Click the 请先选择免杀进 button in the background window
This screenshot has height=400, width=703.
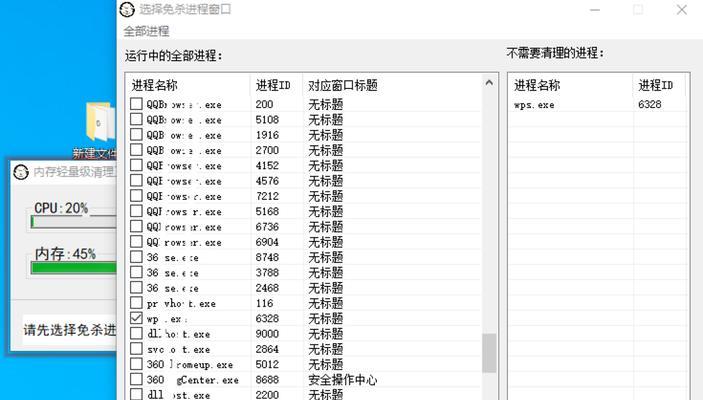click(x=69, y=330)
